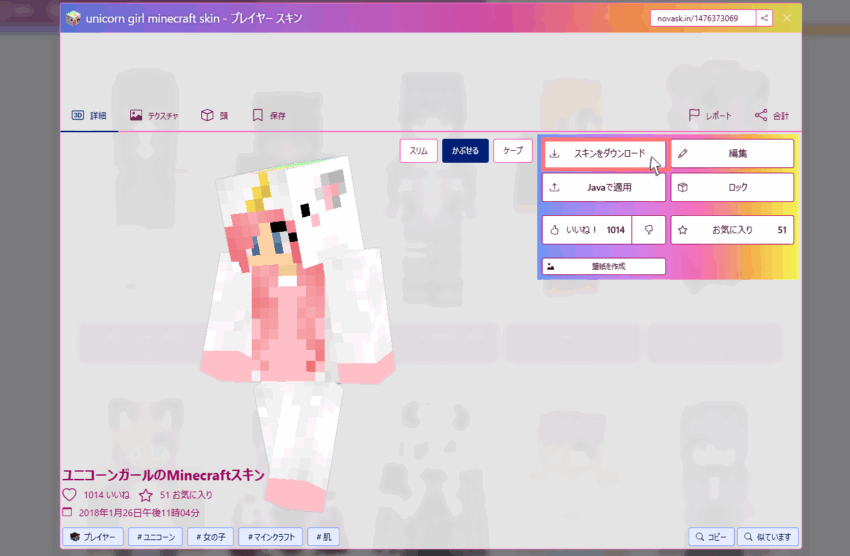Image resolution: width=850 pixels, height=556 pixels.
Task: Toggle the スリム slim model option
Action: click(x=418, y=151)
